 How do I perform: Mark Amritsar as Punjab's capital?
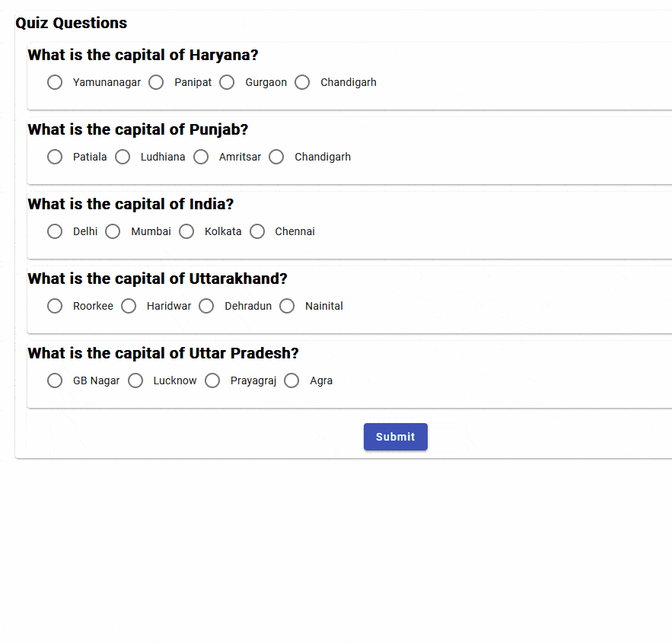(201, 157)
